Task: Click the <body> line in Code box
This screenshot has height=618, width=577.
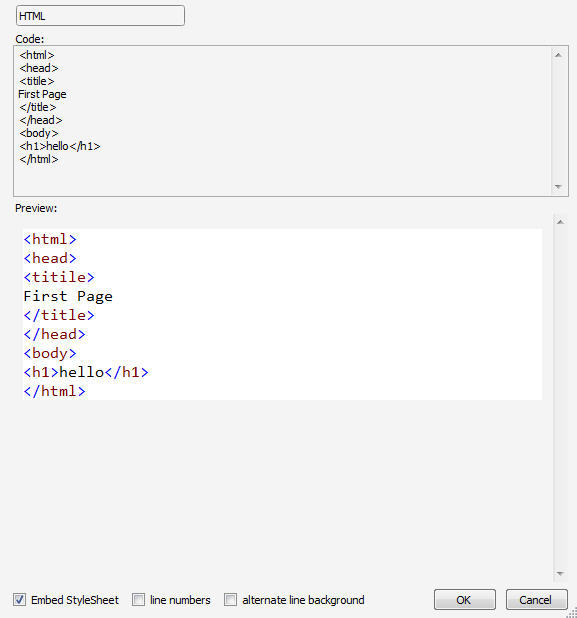Action: [x=39, y=133]
